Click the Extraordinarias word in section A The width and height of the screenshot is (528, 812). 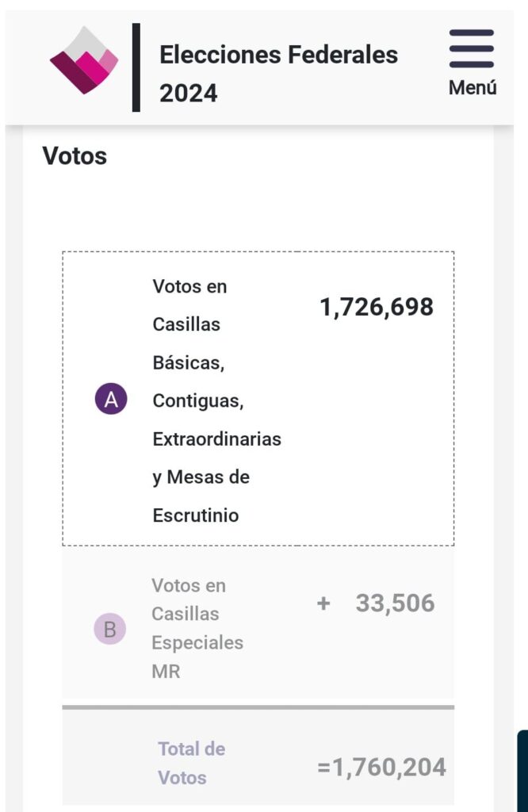pos(217,439)
